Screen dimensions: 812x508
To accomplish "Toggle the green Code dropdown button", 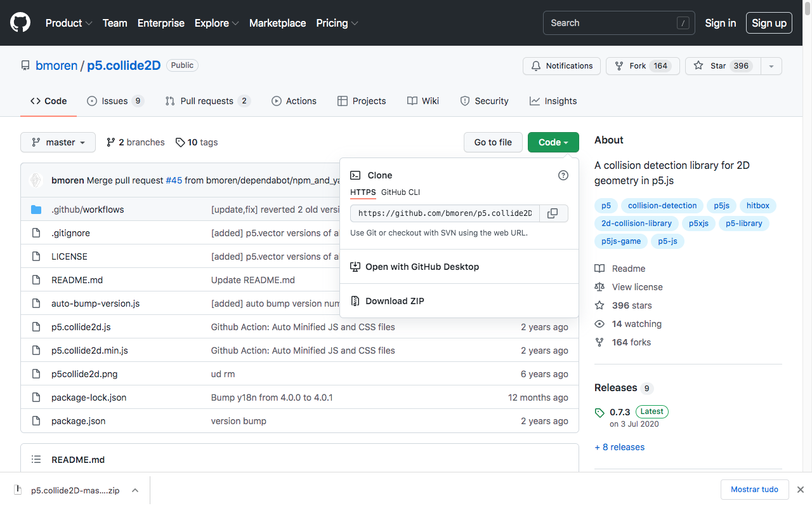I will click(553, 142).
